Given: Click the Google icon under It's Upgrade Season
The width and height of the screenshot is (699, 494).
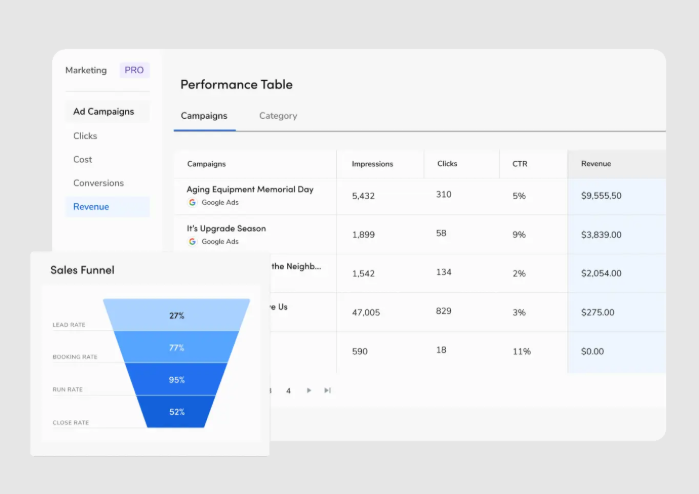Looking at the screenshot, I should pos(192,241).
